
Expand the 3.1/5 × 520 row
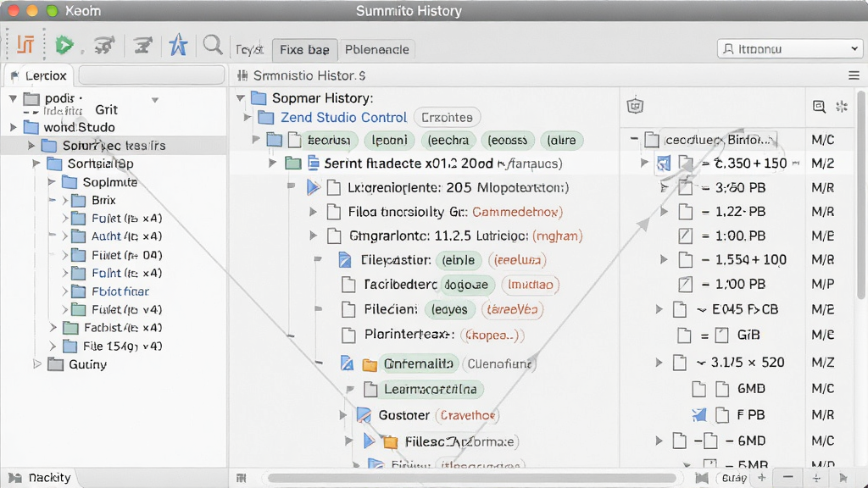point(659,363)
